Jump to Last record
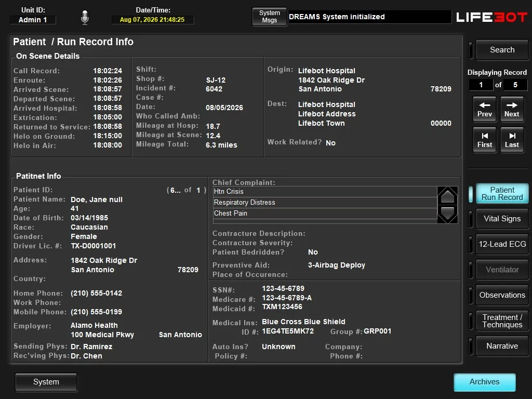Image resolution: width=532 pixels, height=399 pixels. [x=512, y=140]
